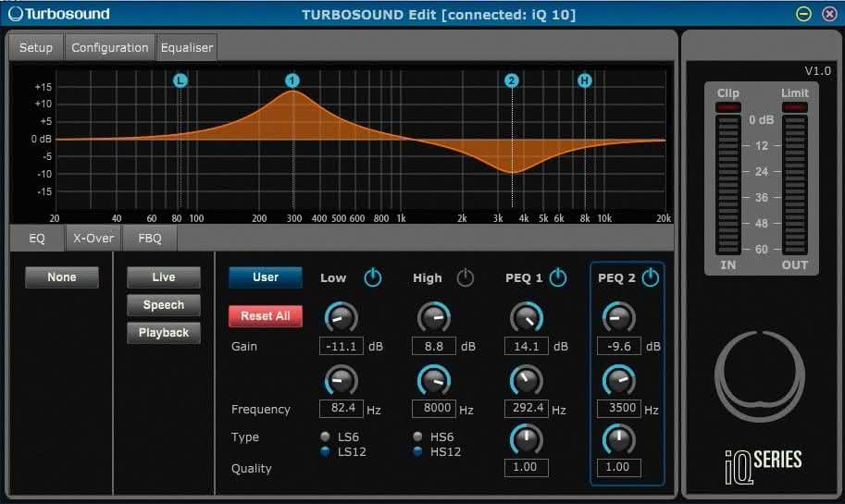
Task: Edit the PEQ 1 quality field
Action: tap(527, 467)
